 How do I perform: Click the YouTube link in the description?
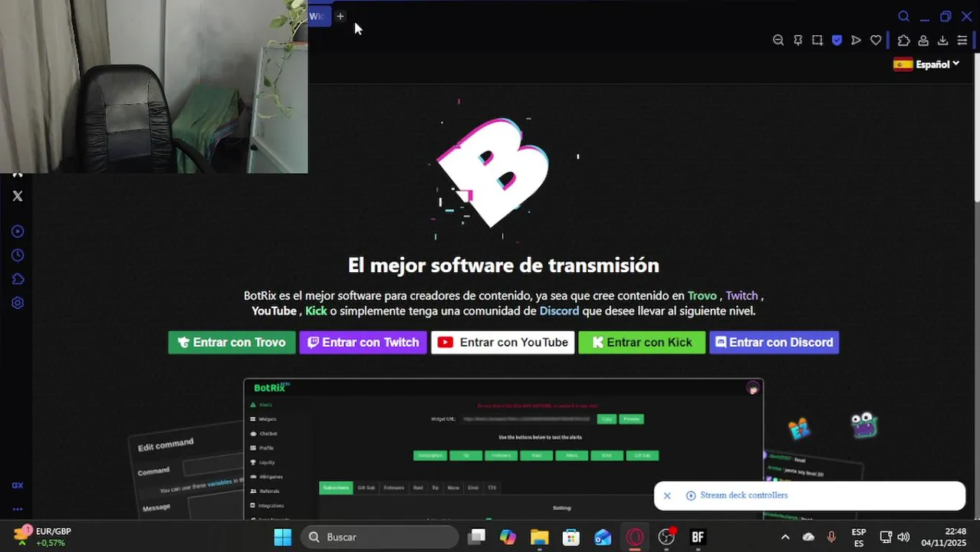click(x=274, y=311)
